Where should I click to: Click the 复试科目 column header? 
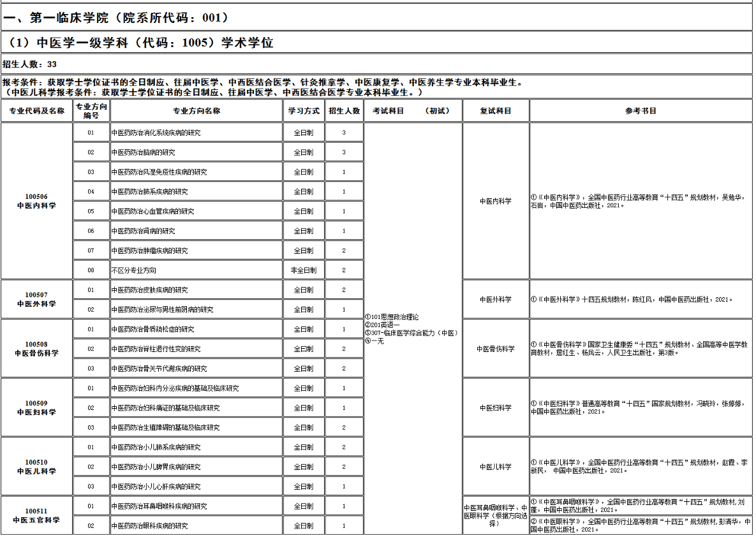(x=496, y=111)
